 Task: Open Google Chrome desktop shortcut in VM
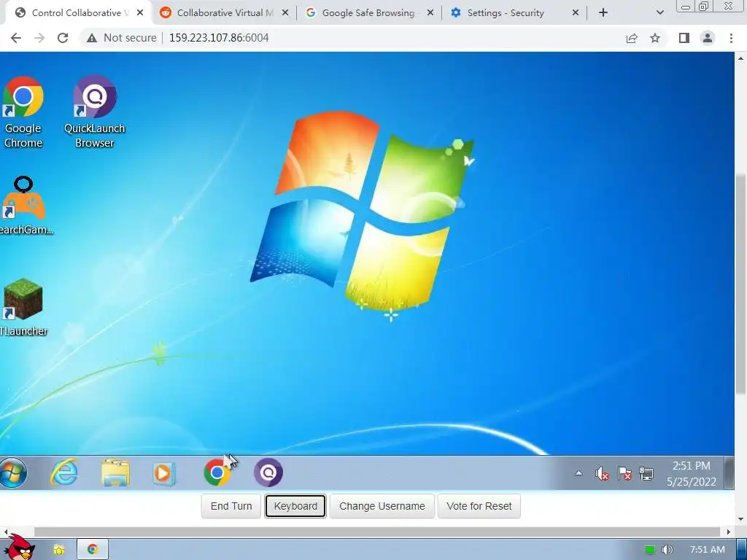(23, 112)
